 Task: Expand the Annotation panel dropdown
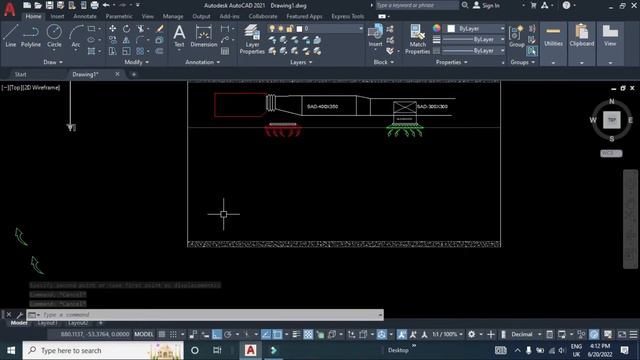(203, 62)
